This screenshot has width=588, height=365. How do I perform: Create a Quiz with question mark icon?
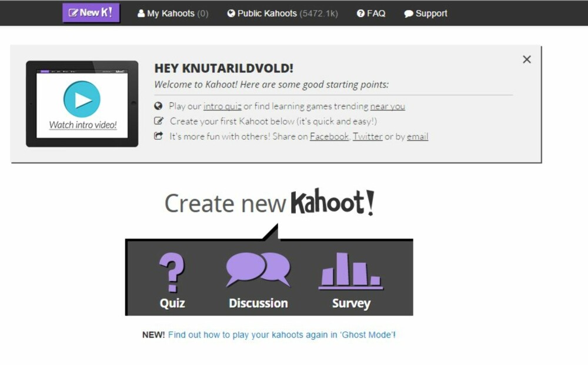pyautogui.click(x=172, y=272)
